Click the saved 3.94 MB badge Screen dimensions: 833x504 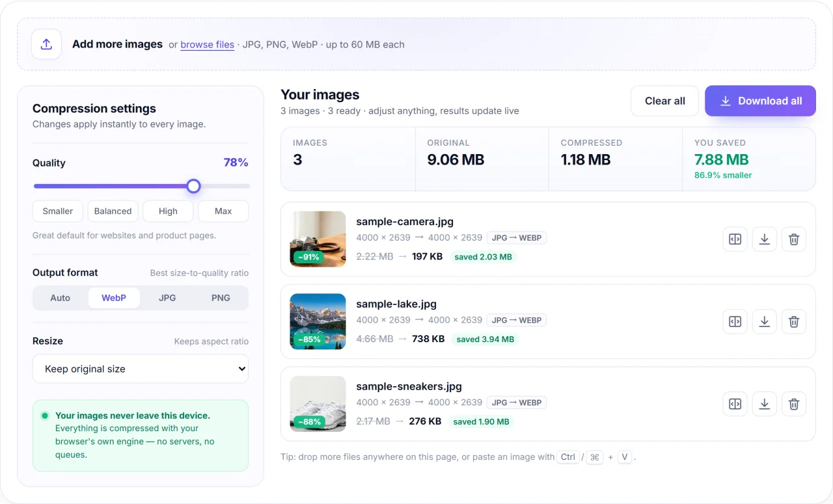tap(485, 339)
